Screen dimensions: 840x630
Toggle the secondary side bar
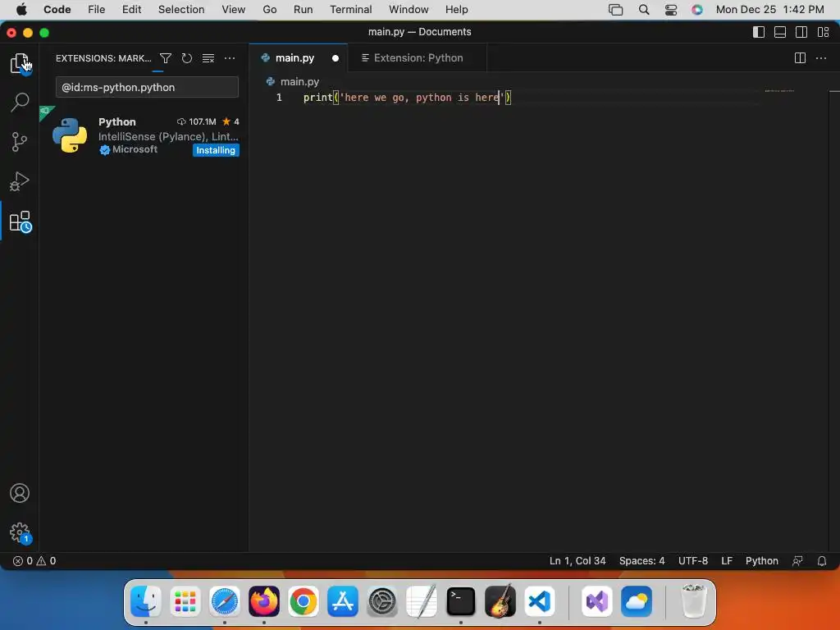tap(801, 32)
